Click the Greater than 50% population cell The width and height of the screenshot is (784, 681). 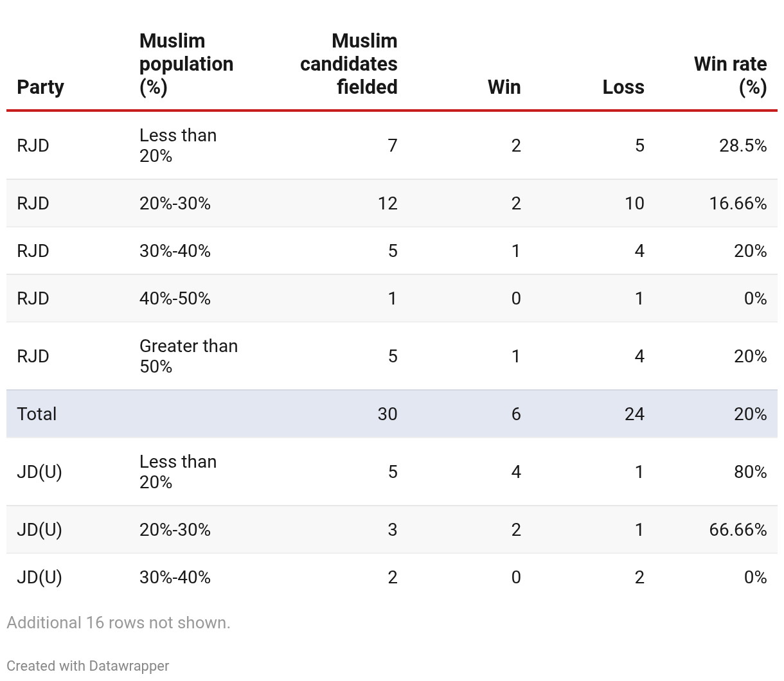pyautogui.click(x=188, y=356)
